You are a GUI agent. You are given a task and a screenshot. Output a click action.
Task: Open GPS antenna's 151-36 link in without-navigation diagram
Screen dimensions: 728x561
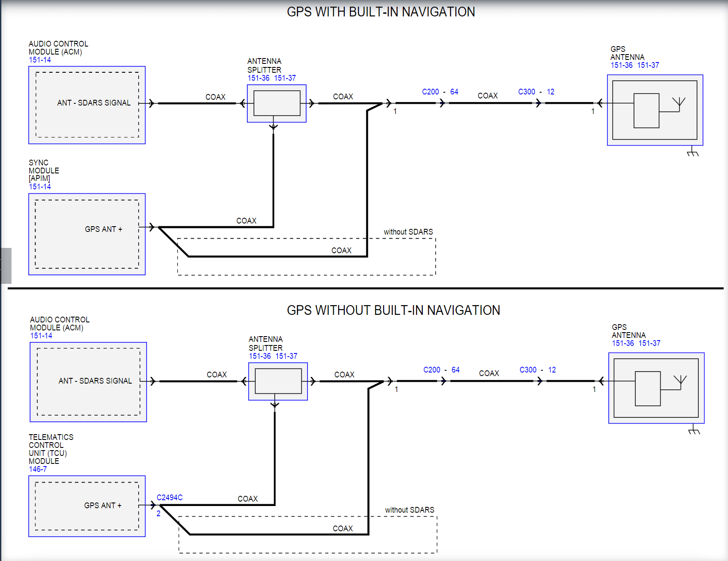tap(623, 343)
